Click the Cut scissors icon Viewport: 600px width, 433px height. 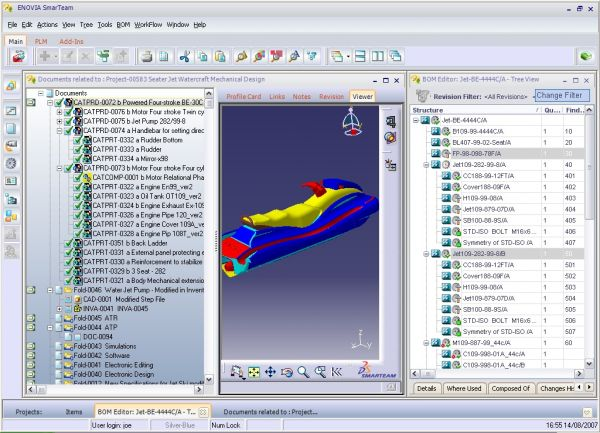[x=185, y=57]
